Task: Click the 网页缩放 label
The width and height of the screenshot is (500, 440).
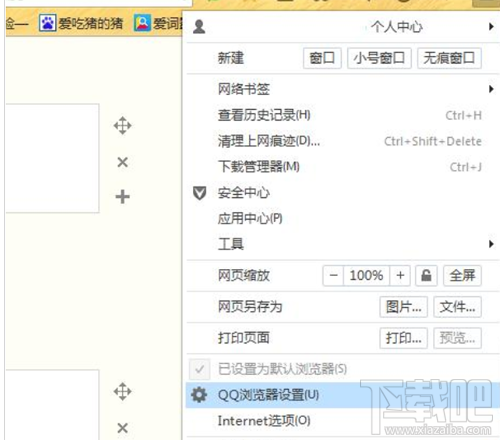Action: click(244, 276)
